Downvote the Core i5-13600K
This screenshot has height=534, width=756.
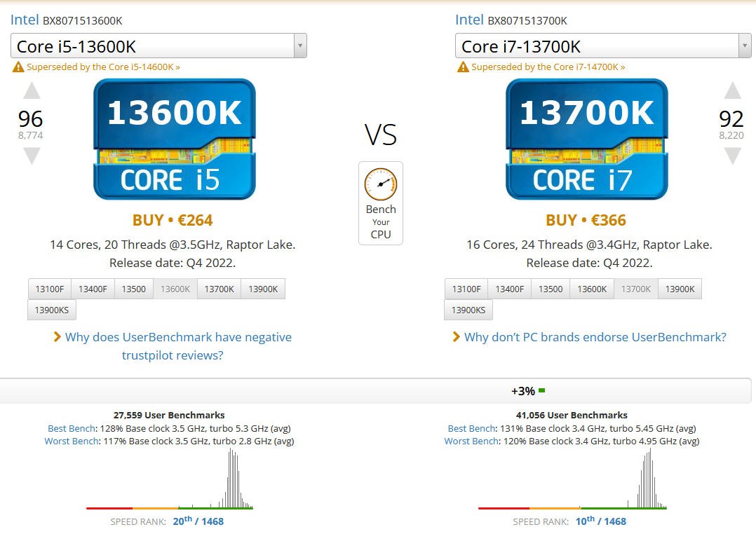coord(32,156)
